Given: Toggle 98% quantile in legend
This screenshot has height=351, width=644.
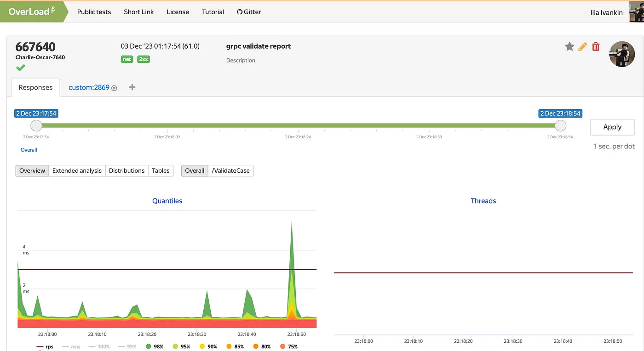Looking at the screenshot, I should 154,346.
